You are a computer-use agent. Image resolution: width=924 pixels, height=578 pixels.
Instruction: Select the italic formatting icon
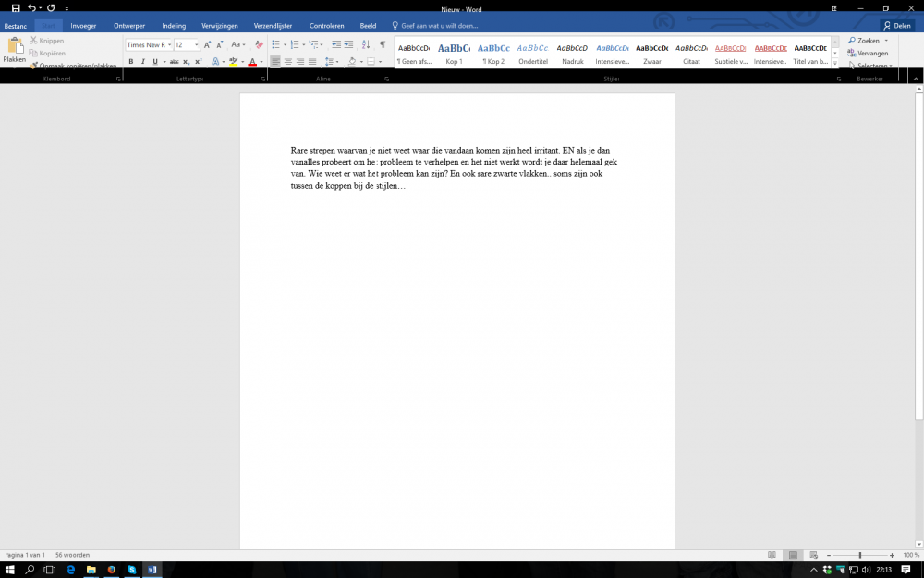(x=143, y=61)
